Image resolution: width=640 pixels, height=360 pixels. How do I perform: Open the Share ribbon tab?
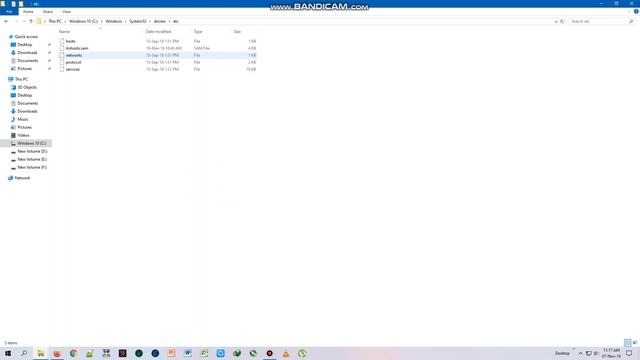tap(48, 12)
